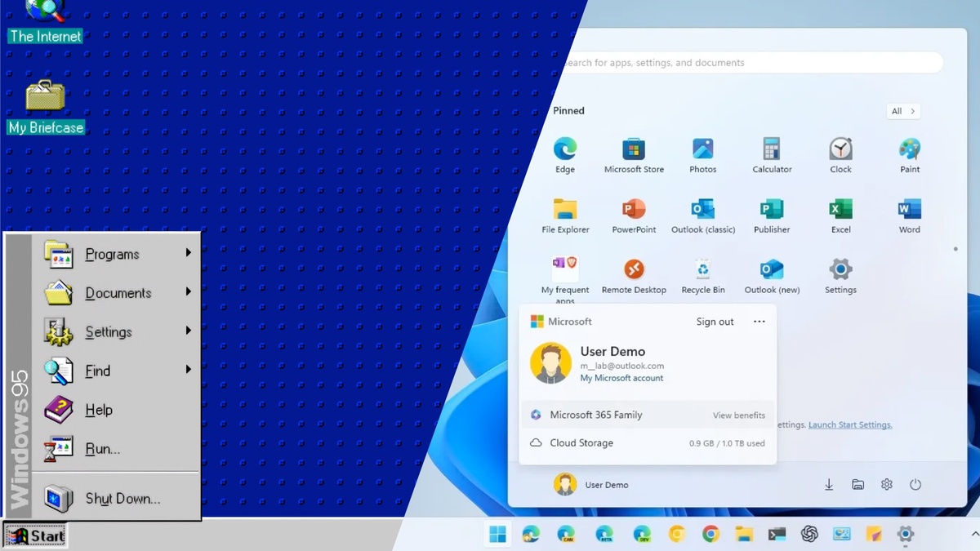Open Settings gear in Start footer

tap(887, 484)
